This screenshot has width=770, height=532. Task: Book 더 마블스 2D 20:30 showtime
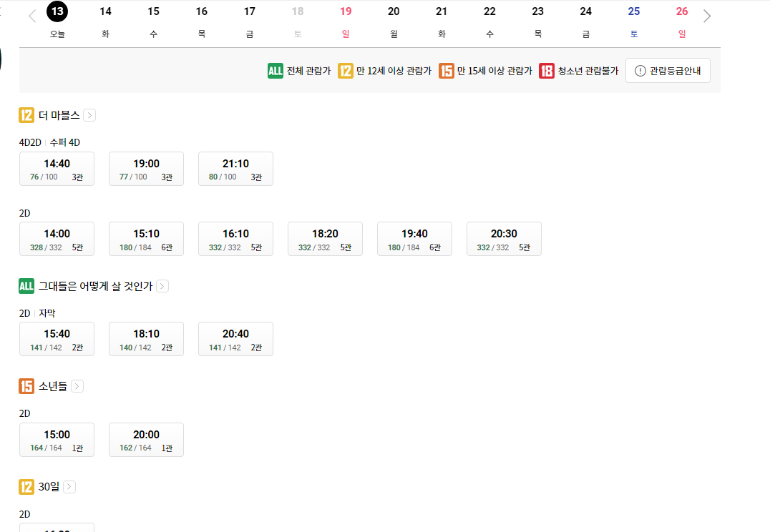click(x=504, y=239)
